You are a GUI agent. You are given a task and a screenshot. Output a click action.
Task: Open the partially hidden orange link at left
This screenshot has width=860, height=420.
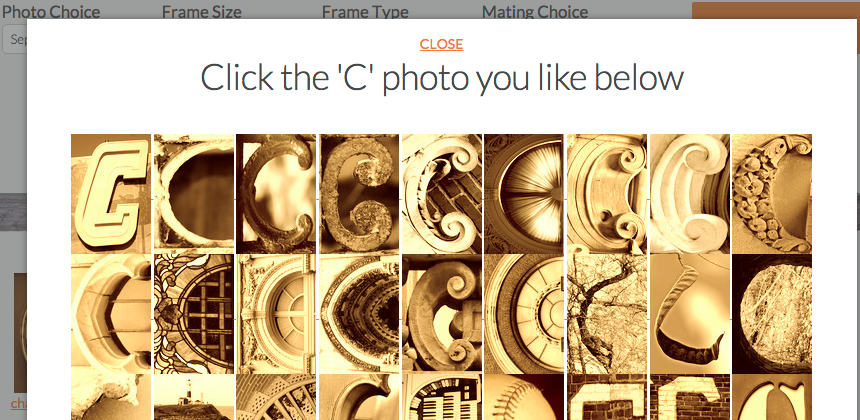(19, 404)
